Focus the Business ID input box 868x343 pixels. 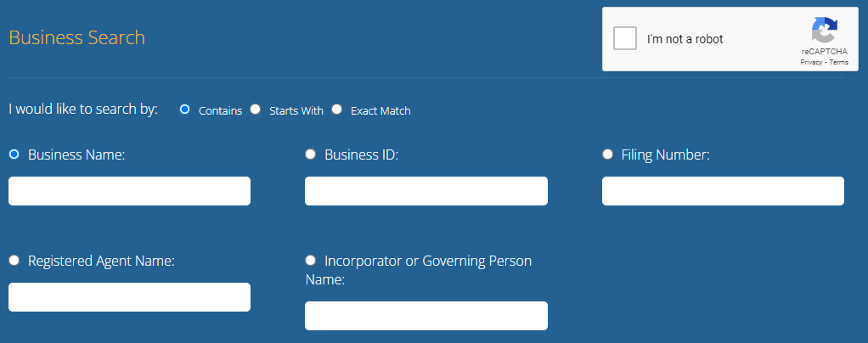tap(426, 191)
